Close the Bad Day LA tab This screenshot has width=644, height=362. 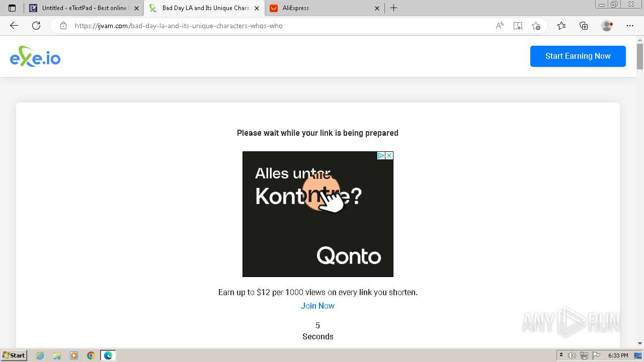point(257,8)
